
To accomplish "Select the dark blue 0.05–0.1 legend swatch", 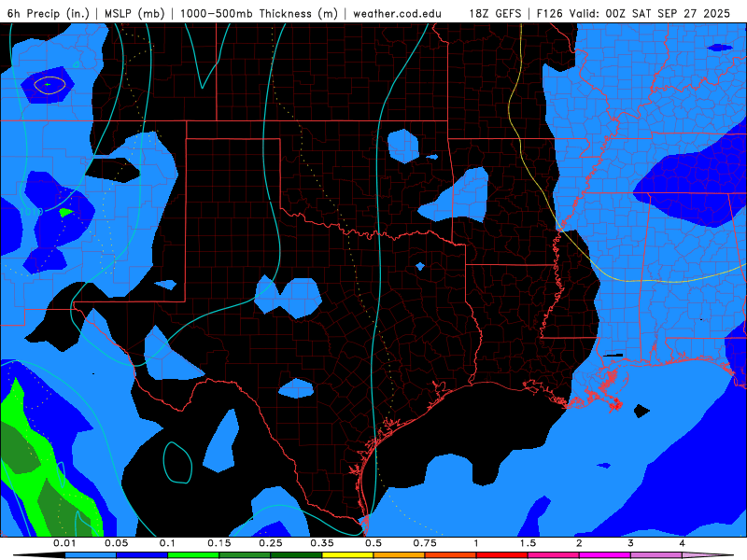I will coord(142,555).
